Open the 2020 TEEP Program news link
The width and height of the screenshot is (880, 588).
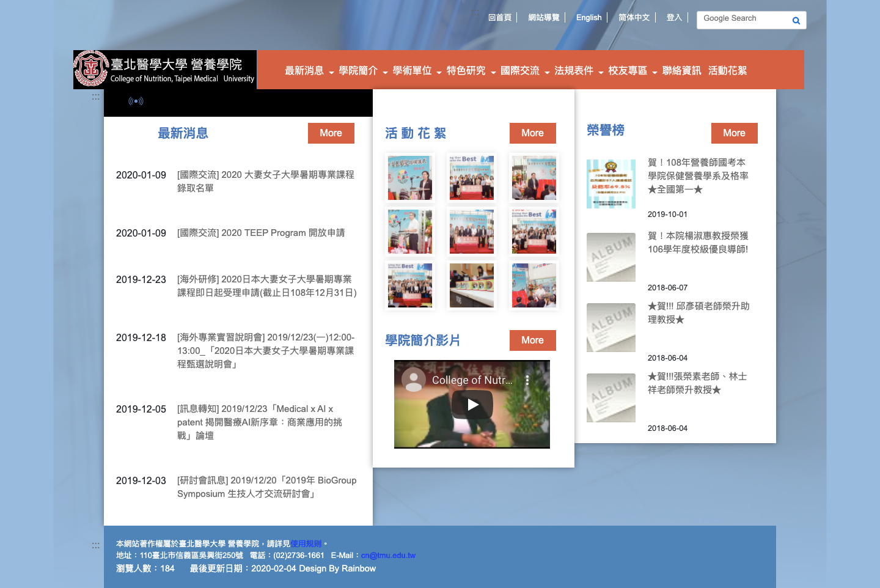(x=261, y=233)
